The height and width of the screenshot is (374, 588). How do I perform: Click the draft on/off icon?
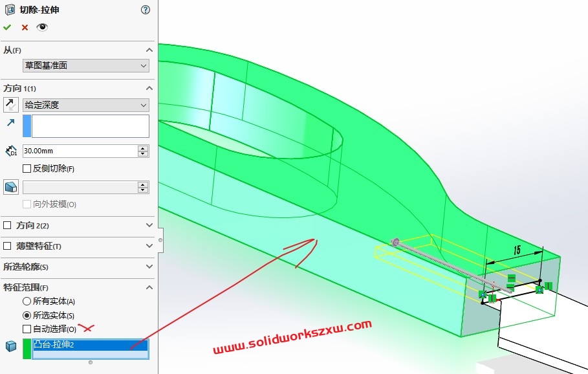(11, 187)
